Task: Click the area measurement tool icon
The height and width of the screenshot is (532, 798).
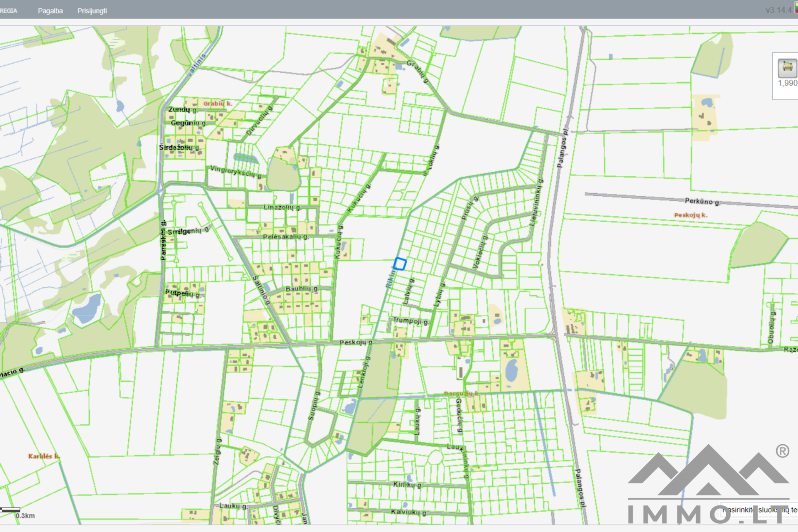Action: (x=787, y=67)
